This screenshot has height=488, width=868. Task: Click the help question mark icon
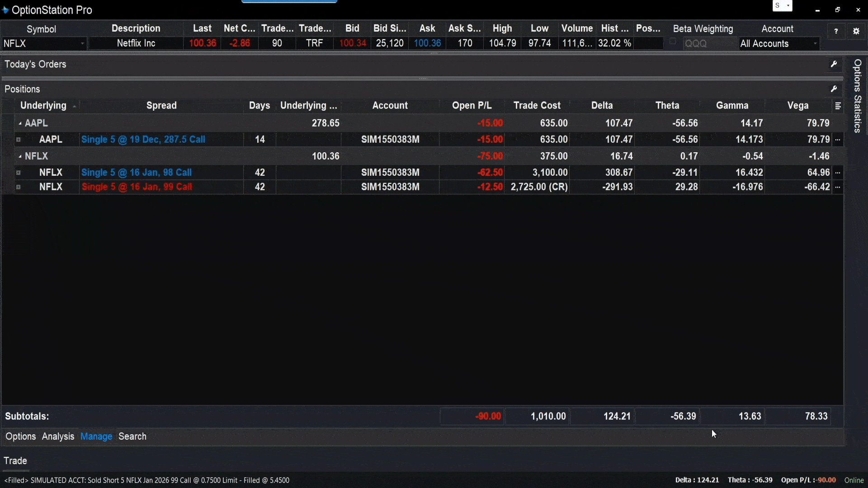click(836, 31)
